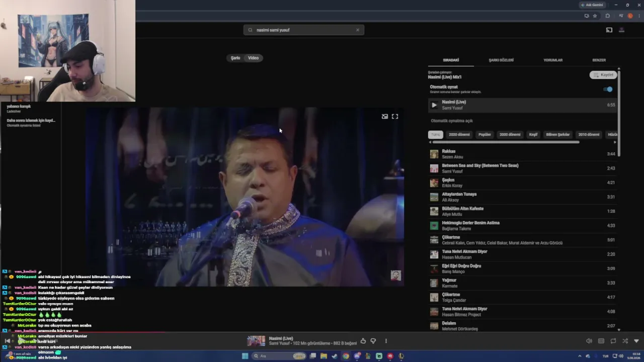Bookmark this page with the star icon
The image size is (644, 362).
pos(595,16)
